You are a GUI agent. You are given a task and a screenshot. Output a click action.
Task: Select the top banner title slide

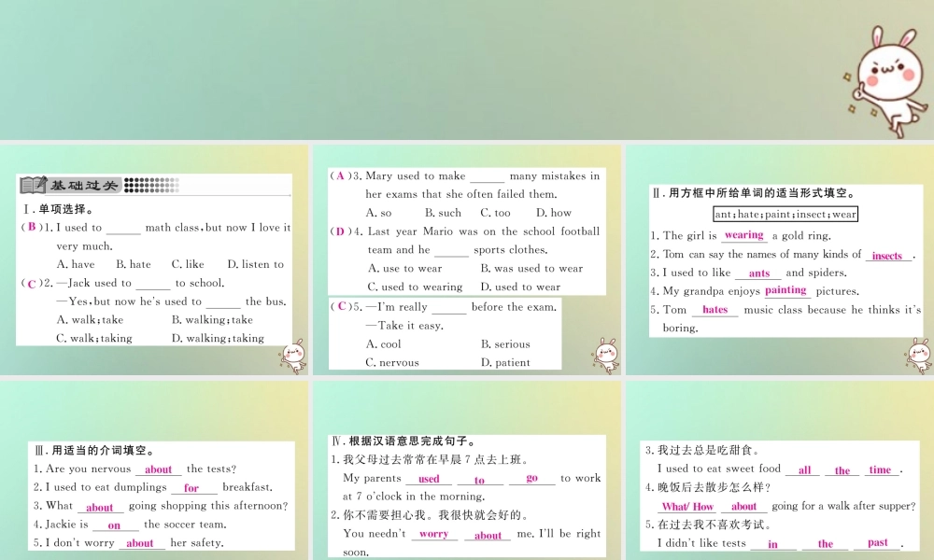[x=467, y=70]
